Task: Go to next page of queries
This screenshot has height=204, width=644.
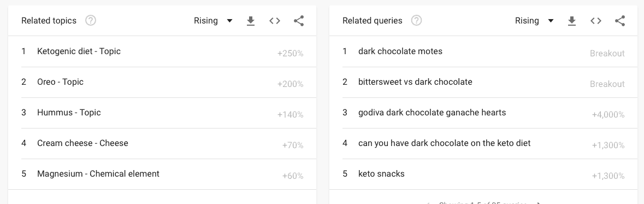Action: (539, 203)
